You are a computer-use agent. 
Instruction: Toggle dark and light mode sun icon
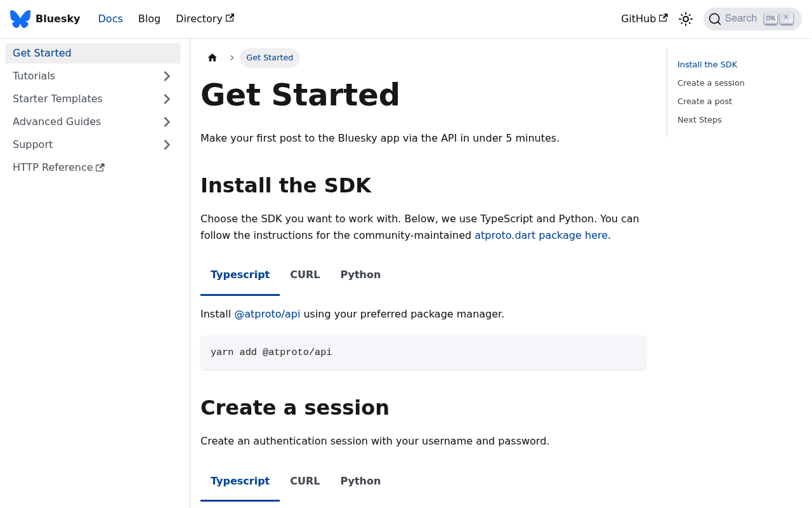686,19
